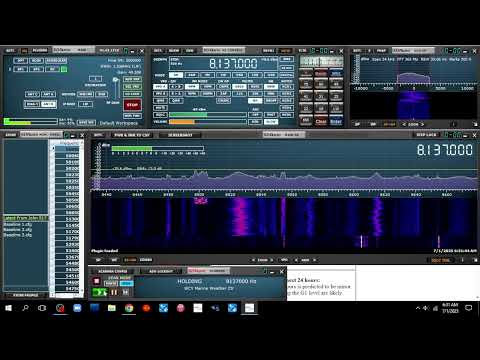
Task: Stop the scanner using the red square icon
Action: tap(97, 281)
